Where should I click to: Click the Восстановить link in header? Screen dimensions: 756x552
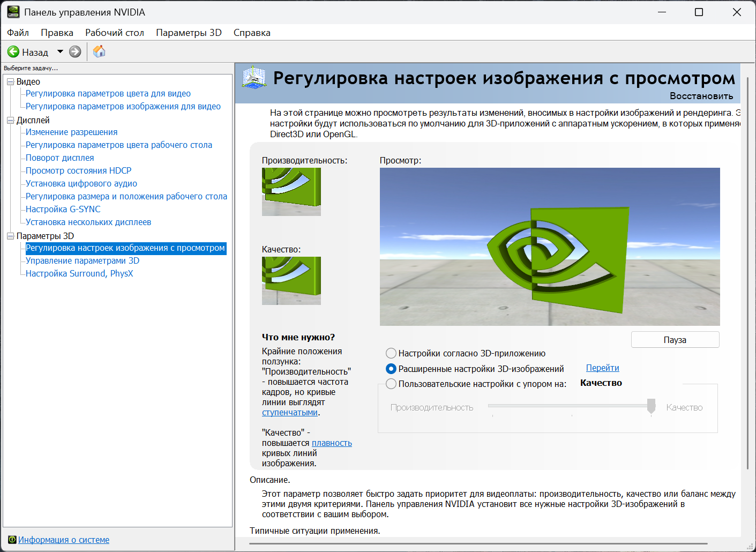701,96
